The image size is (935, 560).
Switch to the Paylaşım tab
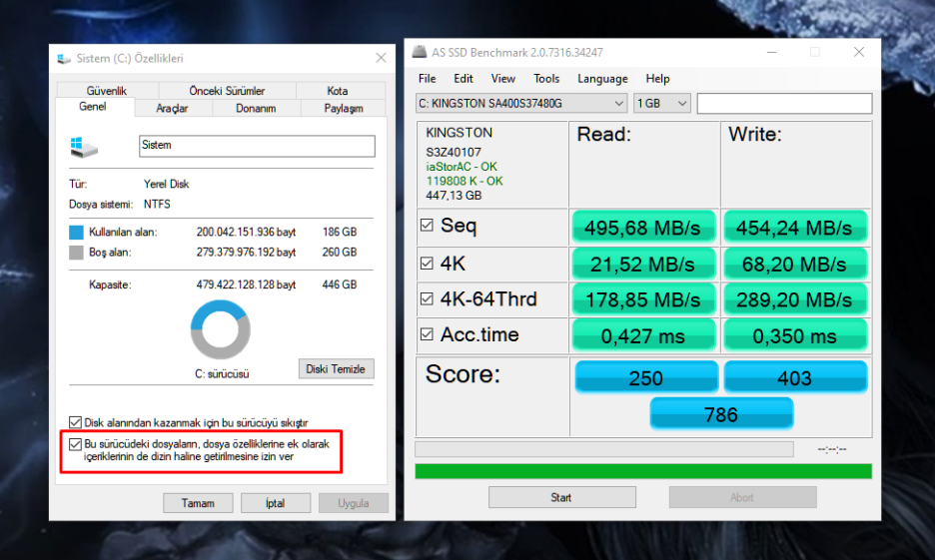click(x=344, y=108)
